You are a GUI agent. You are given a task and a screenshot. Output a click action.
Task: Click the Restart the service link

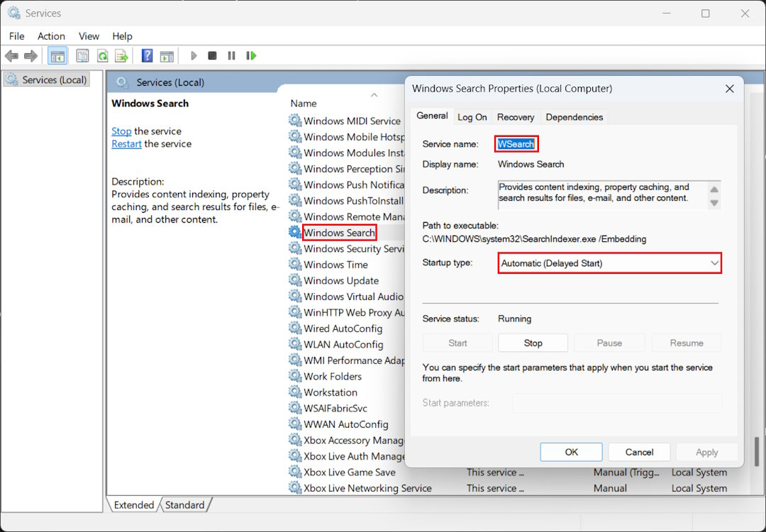click(126, 144)
